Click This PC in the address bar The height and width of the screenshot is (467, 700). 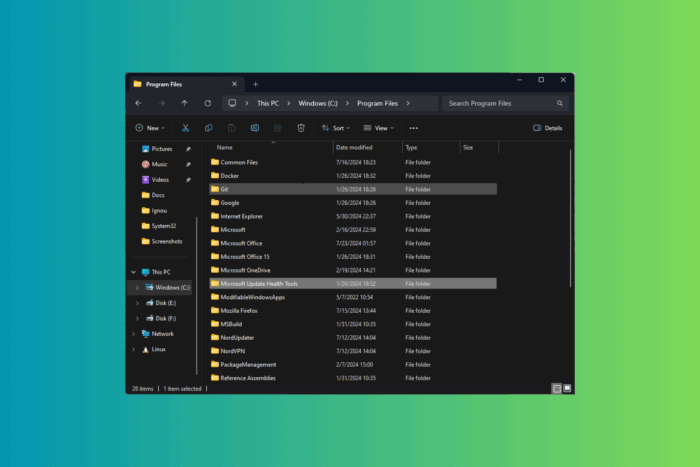[x=268, y=103]
